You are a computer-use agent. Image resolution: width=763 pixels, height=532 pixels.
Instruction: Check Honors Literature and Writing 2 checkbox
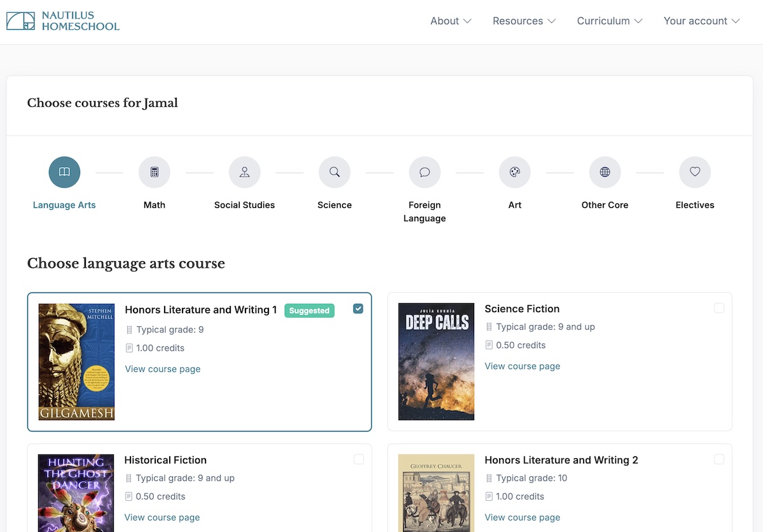[718, 460]
